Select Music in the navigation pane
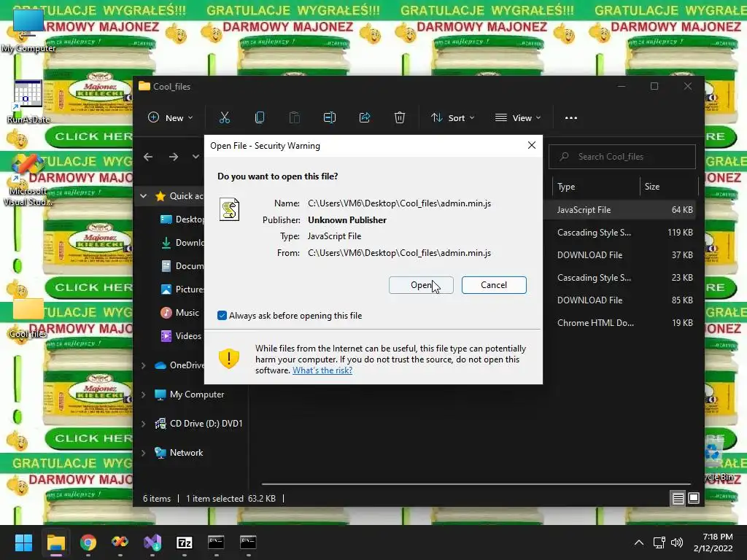Viewport: 747px width, 560px height. click(x=187, y=312)
